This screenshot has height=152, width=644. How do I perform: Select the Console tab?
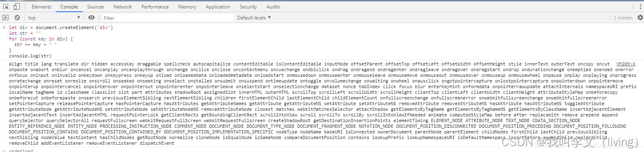[x=69, y=7]
